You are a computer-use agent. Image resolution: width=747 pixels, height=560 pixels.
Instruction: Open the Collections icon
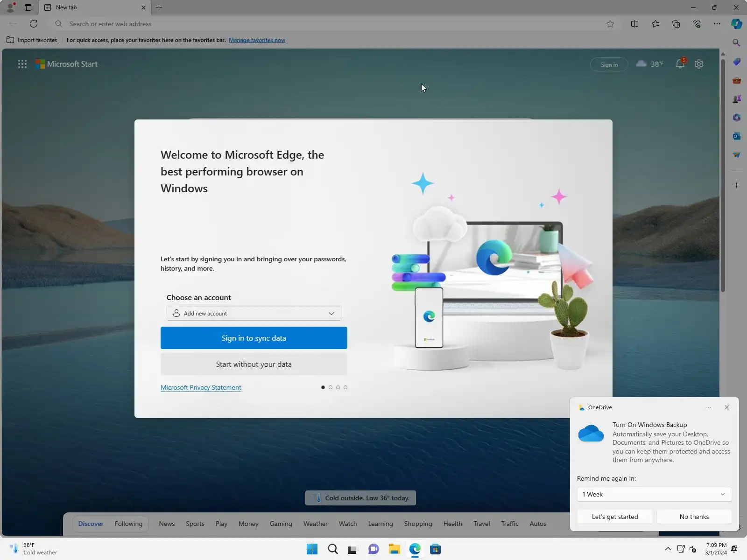[x=676, y=24]
